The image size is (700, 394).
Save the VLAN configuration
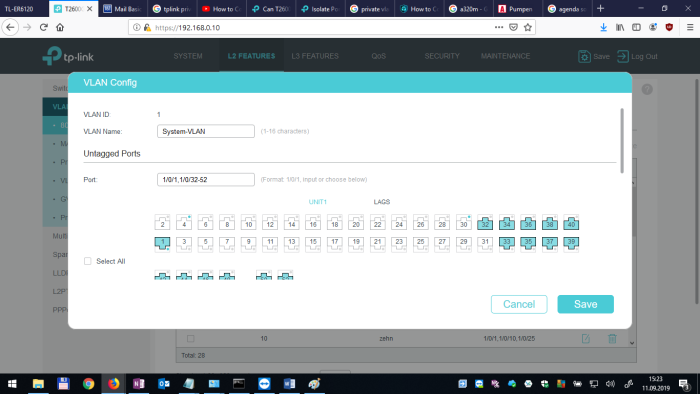(x=585, y=304)
